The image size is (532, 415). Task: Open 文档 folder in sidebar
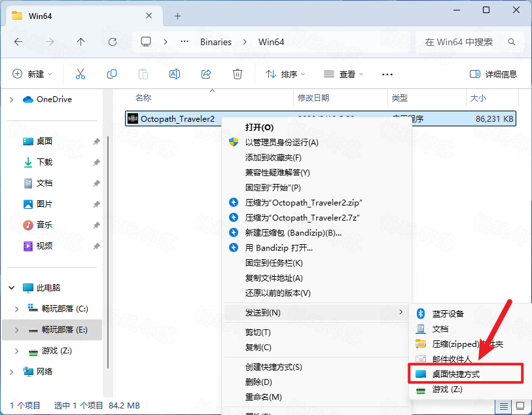point(44,183)
